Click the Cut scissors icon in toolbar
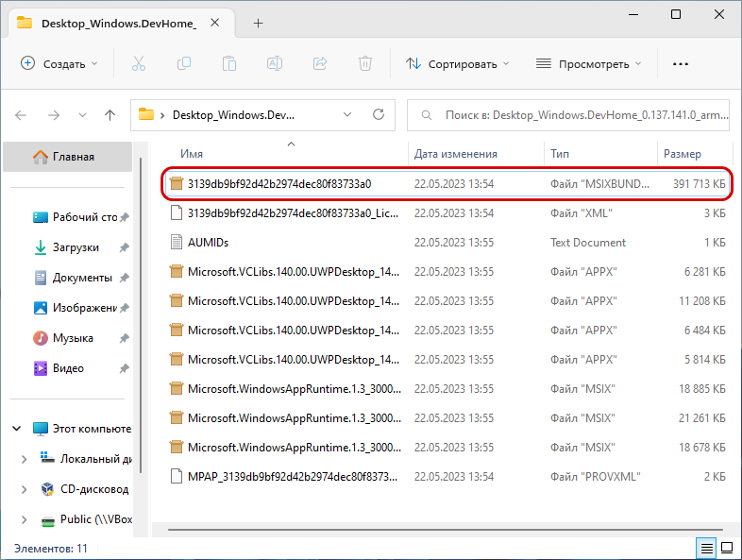This screenshot has width=742, height=560. 138,63
